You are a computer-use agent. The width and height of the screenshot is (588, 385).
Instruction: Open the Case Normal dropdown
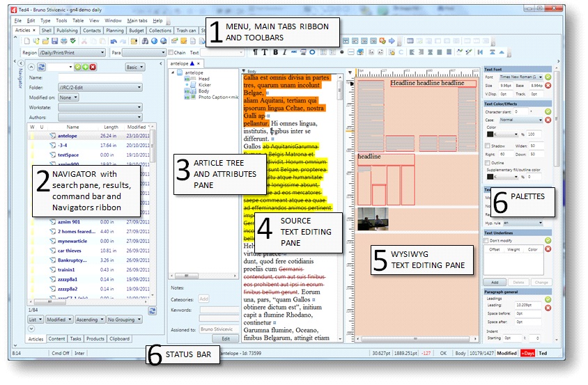521,120
